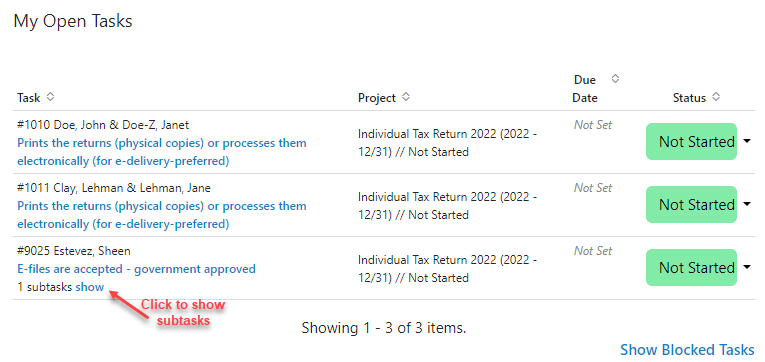Click the Project column header label
The height and width of the screenshot is (362, 765).
(x=377, y=98)
